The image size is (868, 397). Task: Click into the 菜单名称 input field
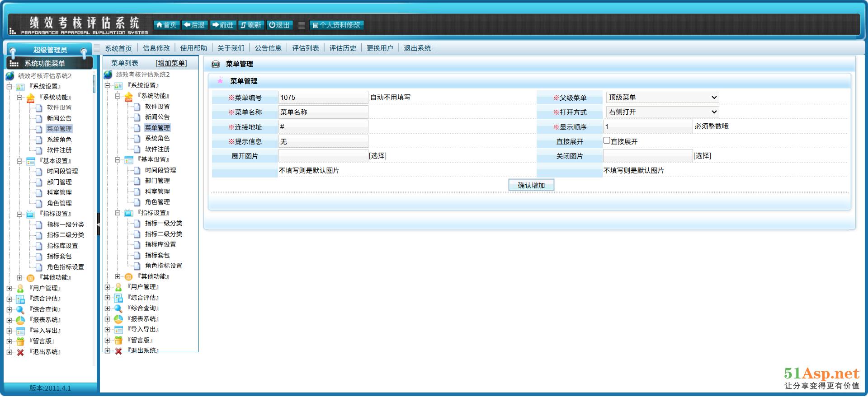(x=323, y=112)
